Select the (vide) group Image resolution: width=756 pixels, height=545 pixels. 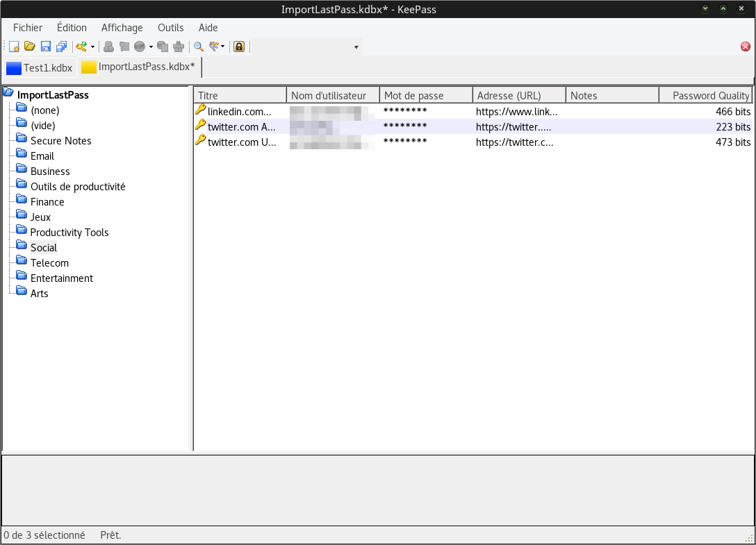point(43,126)
